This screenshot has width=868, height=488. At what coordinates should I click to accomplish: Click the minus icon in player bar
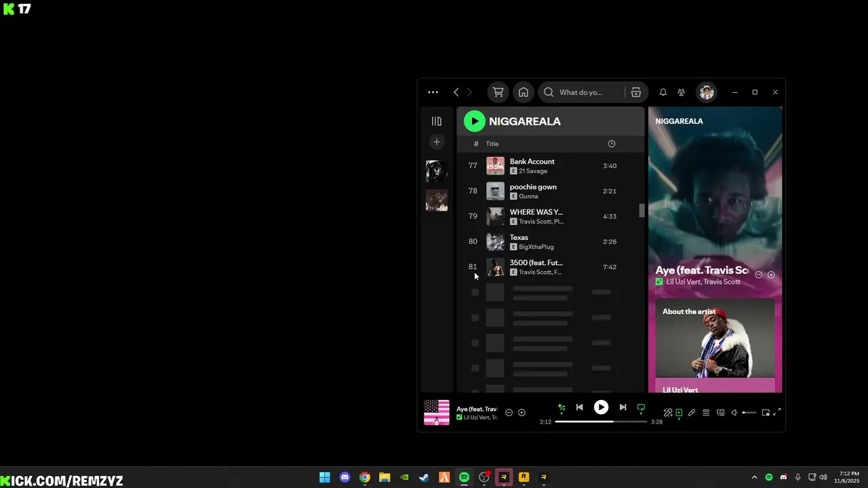tap(509, 412)
